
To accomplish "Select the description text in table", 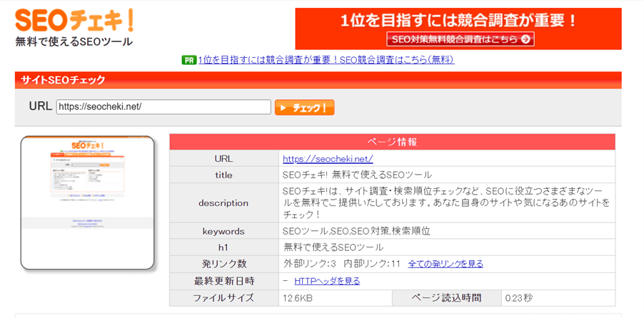I will (x=446, y=202).
